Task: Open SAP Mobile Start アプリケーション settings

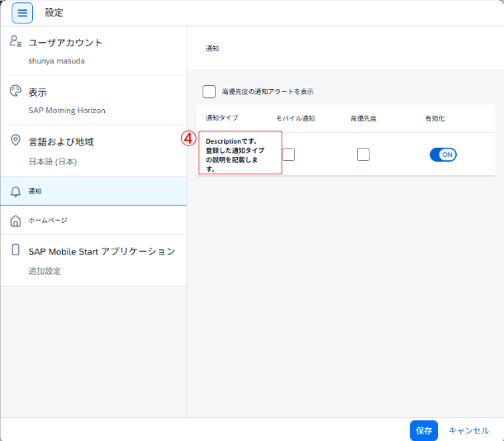Action: (x=102, y=251)
